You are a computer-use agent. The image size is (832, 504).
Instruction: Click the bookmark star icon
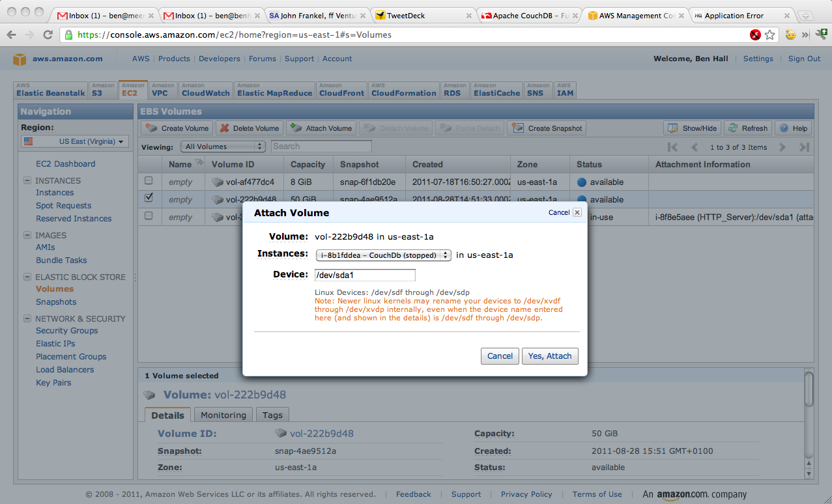click(x=769, y=35)
